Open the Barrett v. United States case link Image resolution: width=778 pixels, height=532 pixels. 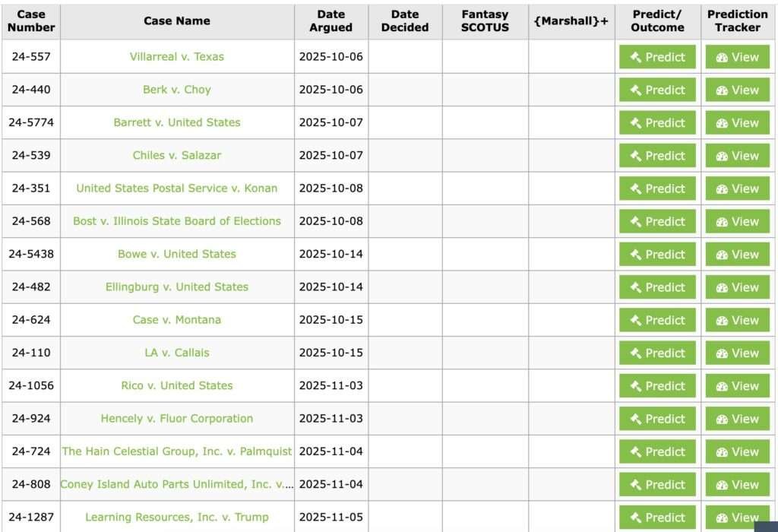[x=177, y=122]
